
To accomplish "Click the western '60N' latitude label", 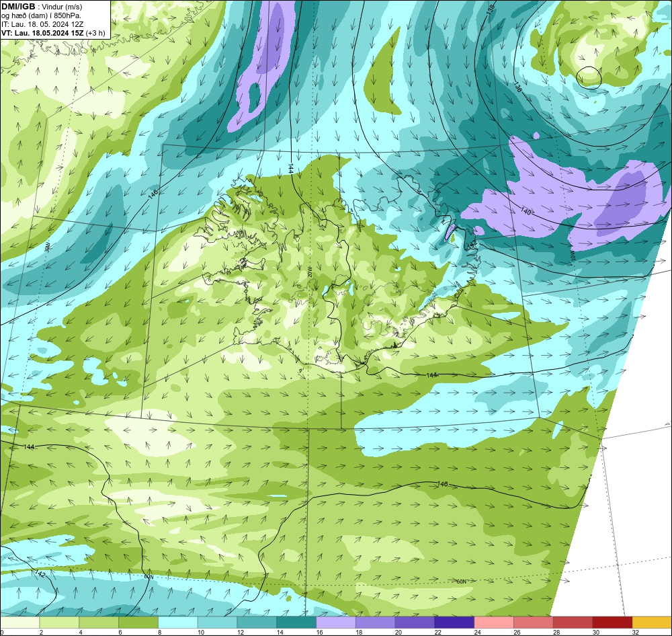I will click(x=149, y=578).
